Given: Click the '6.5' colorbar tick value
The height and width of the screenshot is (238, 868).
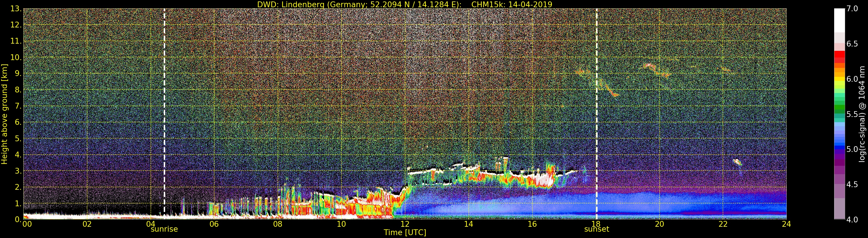Looking at the screenshot, I should [852, 44].
